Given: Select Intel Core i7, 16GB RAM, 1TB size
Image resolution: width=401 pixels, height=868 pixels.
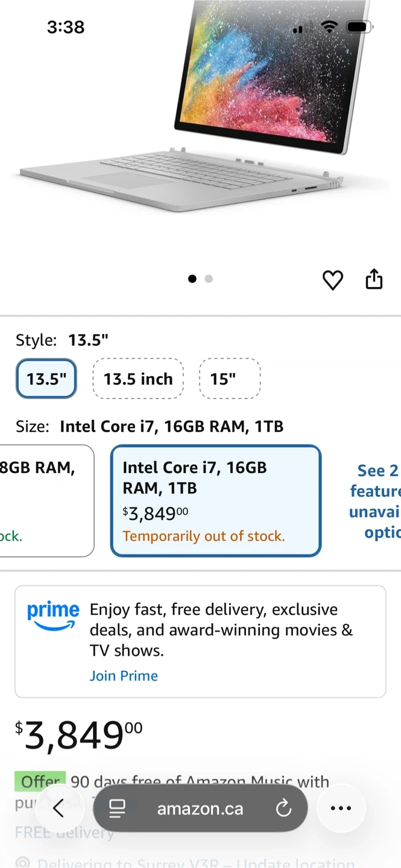Looking at the screenshot, I should click(216, 500).
